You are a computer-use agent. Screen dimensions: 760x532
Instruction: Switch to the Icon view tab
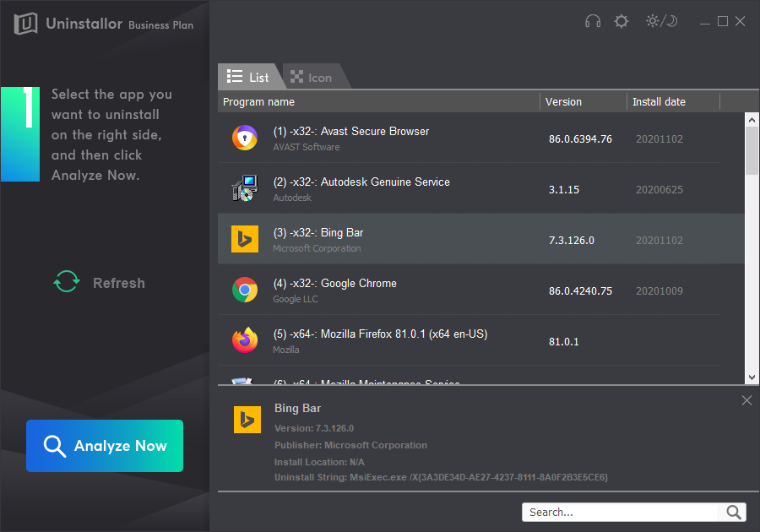coord(314,77)
